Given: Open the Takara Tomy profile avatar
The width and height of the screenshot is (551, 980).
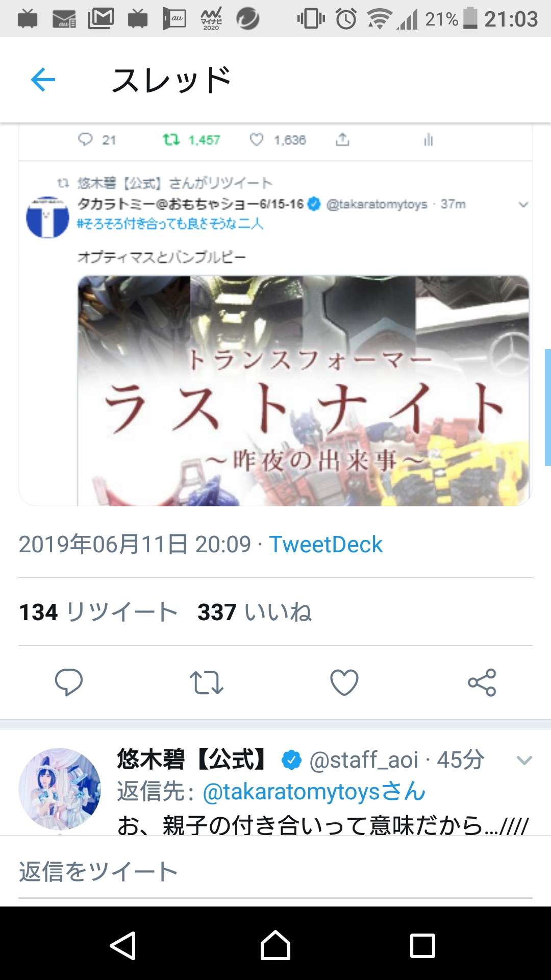Looking at the screenshot, I should tap(47, 217).
